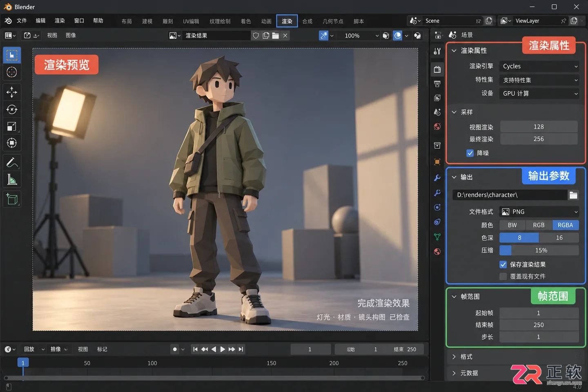Open the Output properties printer tab
This screenshot has height=392, width=588.
tap(437, 84)
